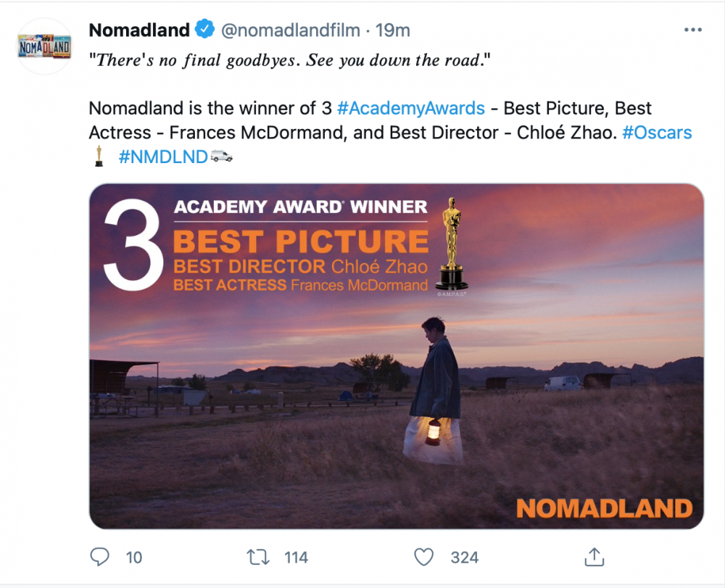Open the tweet's three-dot more menu
This screenshot has height=588, width=725.
click(x=692, y=30)
